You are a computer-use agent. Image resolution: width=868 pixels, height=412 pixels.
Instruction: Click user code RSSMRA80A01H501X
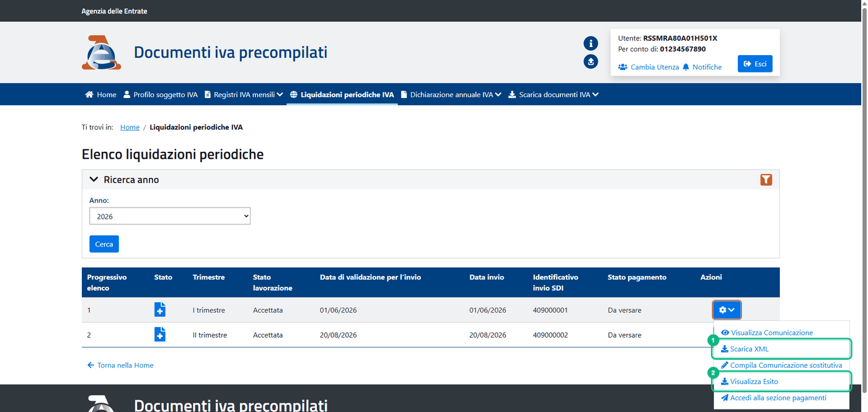tap(680, 38)
